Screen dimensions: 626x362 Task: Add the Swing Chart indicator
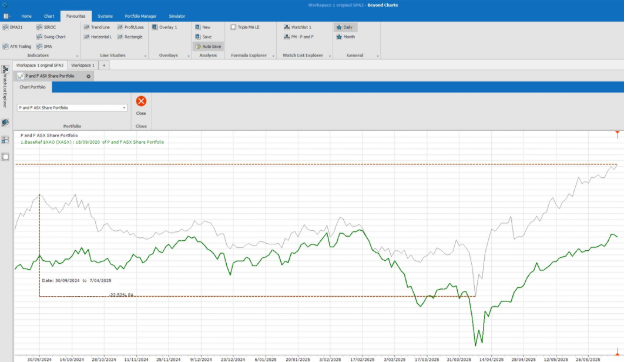pyautogui.click(x=51, y=37)
